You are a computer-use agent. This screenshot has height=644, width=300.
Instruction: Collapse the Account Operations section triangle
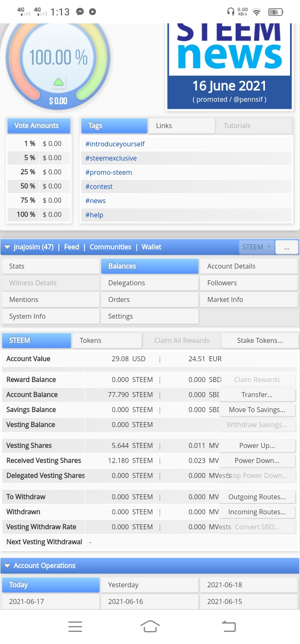[7, 566]
